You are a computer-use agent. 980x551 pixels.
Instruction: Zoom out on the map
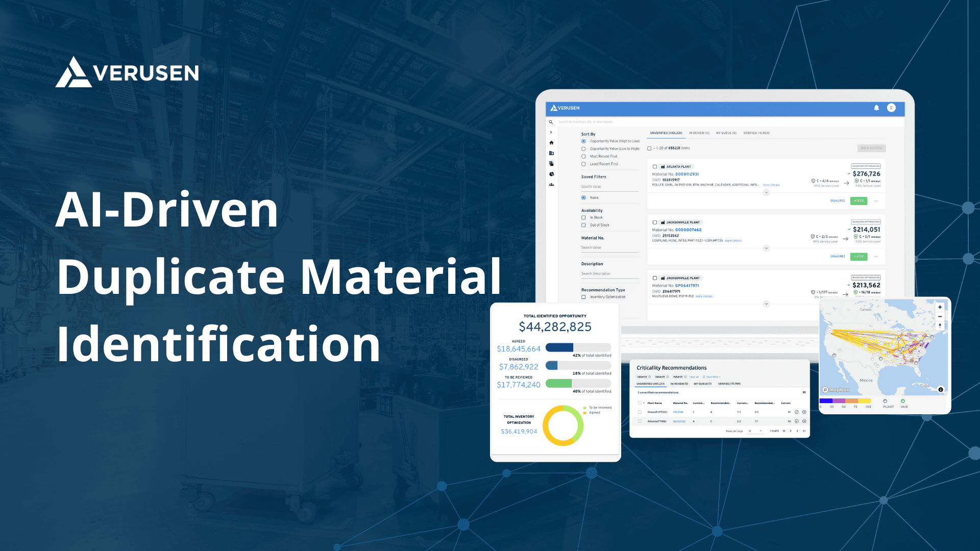pyautogui.click(x=940, y=316)
